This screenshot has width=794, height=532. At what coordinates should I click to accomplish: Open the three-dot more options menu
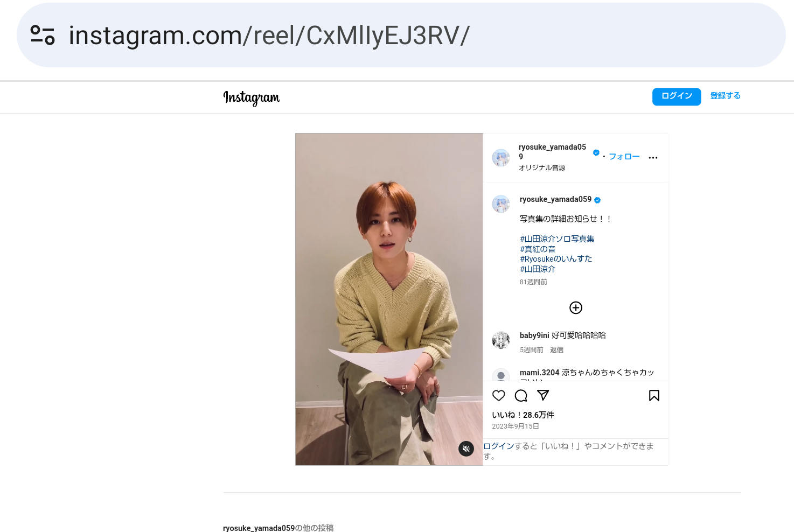pos(653,158)
